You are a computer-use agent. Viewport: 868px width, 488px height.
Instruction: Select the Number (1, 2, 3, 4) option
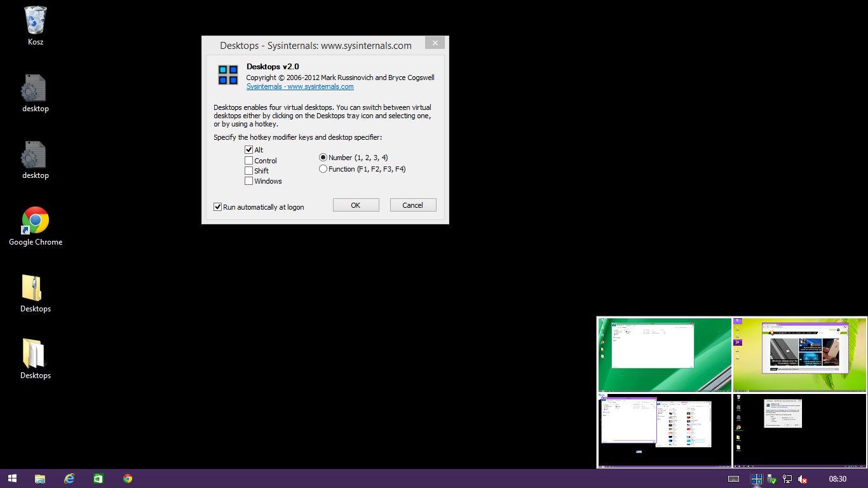pos(323,158)
